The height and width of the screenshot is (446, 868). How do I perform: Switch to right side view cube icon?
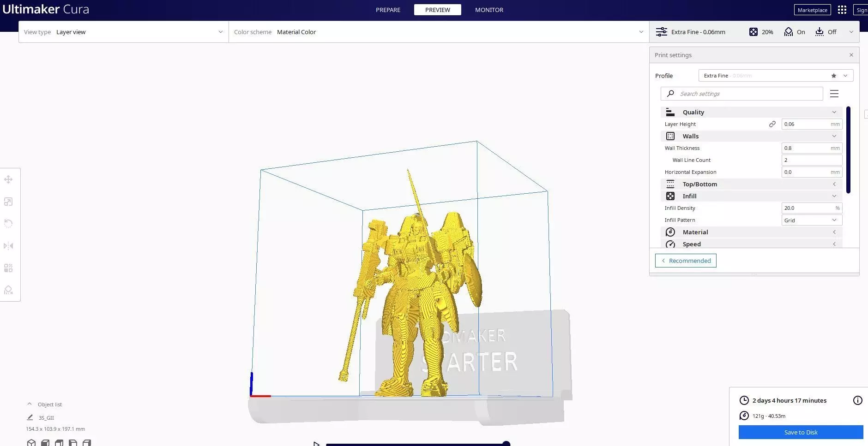point(87,443)
